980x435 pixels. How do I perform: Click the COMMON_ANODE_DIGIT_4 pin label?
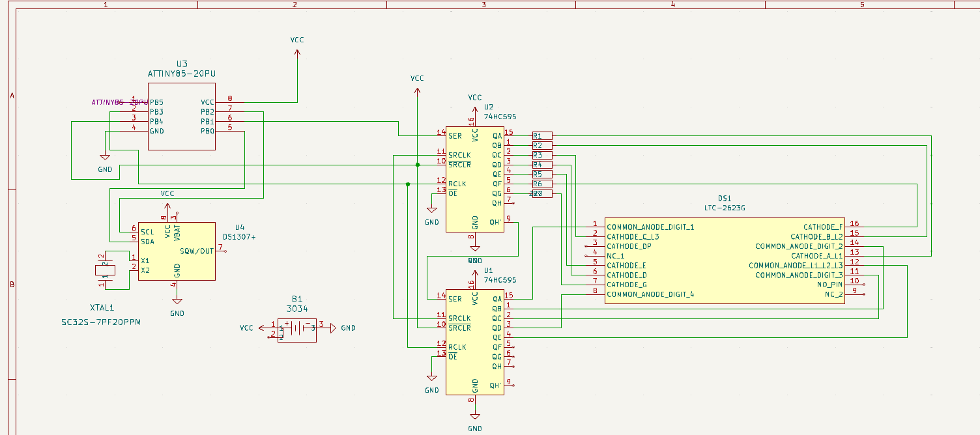pyautogui.click(x=650, y=294)
